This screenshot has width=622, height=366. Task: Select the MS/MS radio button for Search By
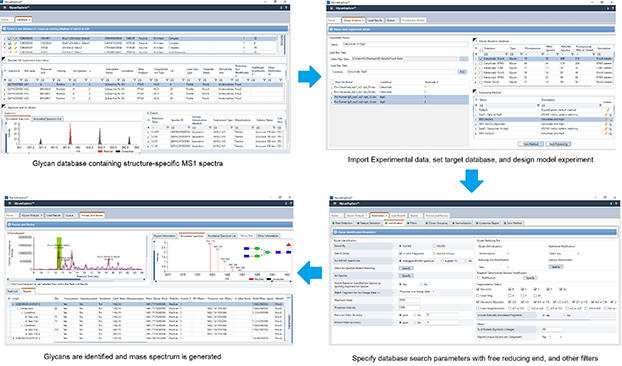point(434,246)
